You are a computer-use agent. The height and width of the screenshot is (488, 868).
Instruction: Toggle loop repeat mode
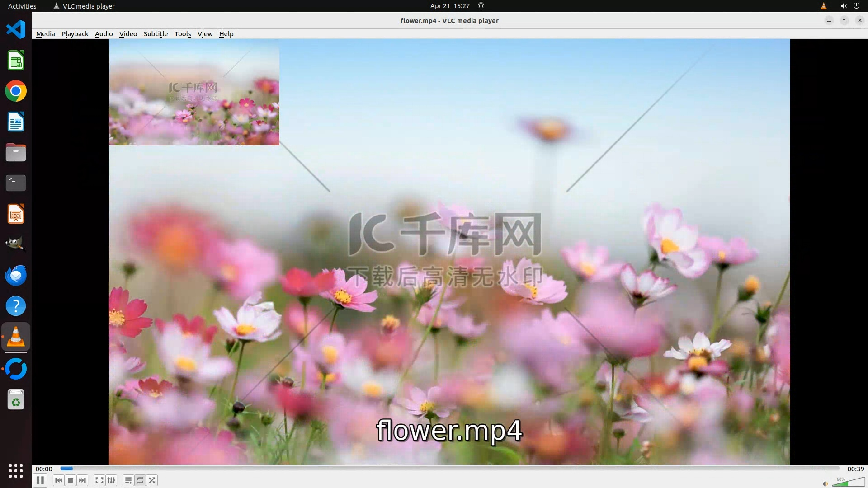click(140, 480)
